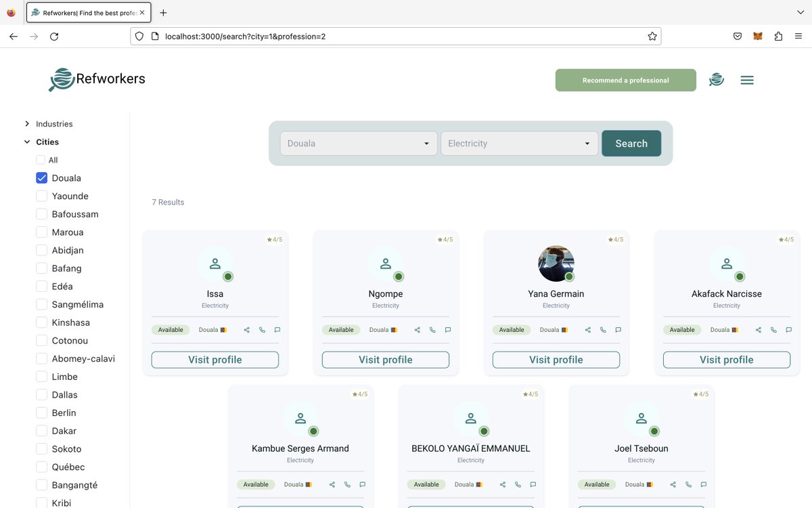Check the Dakar city checkbox
812x508 pixels.
coord(41,431)
